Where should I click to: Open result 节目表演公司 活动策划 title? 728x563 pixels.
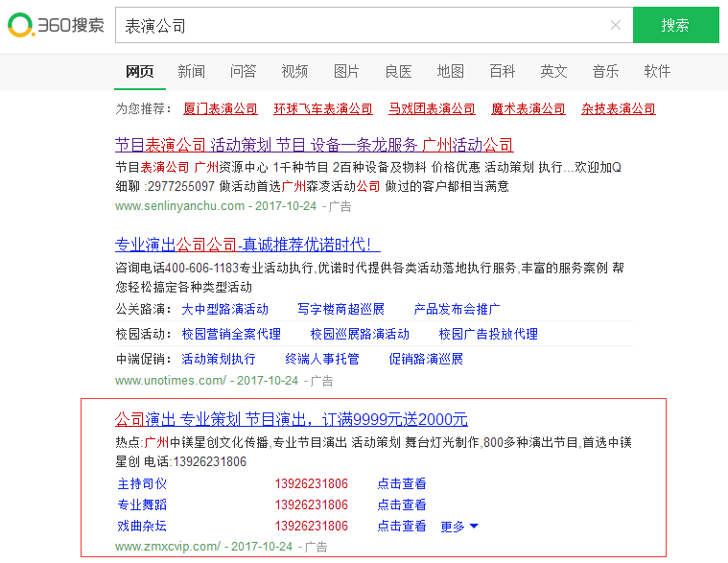(x=314, y=146)
